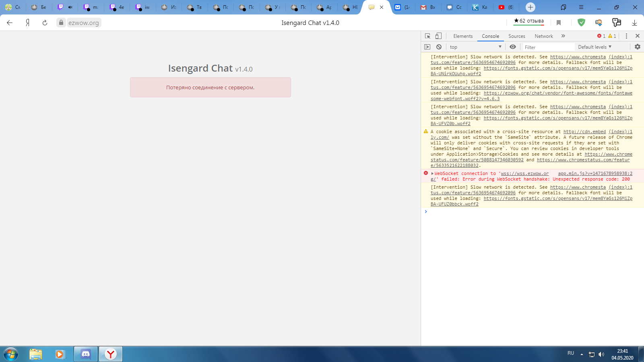
Task: Toggle the device toolbar in DevTools
Action: coord(438,36)
